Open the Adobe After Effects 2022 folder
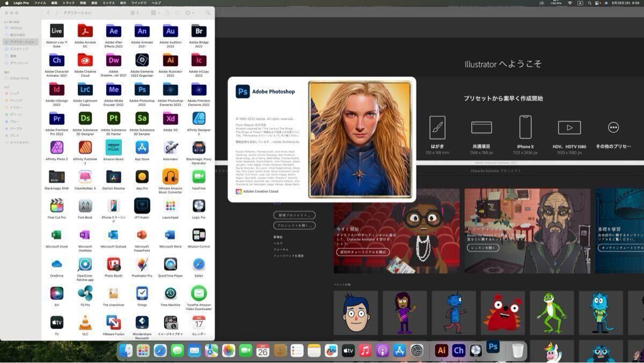 pos(114,31)
